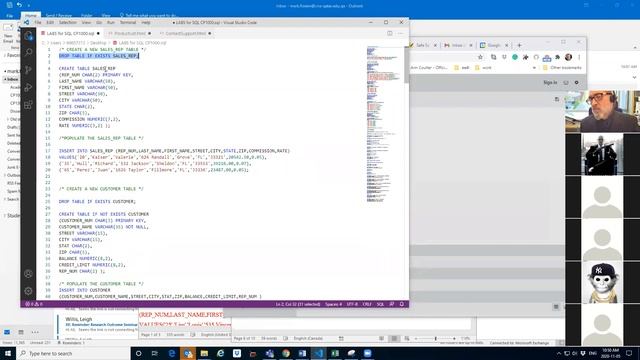Open Outlook Home ribbon tab
This screenshot has height=360, width=640.
31,16
